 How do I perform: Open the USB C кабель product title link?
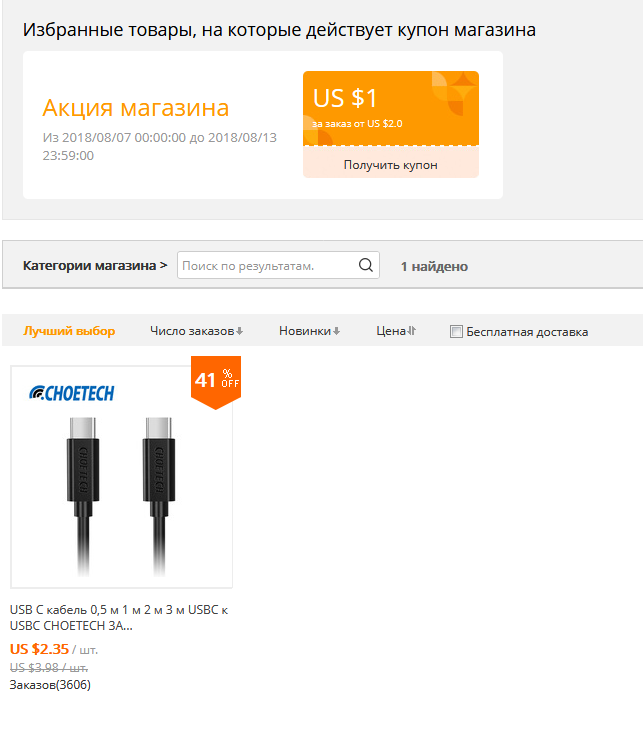pyautogui.click(x=119, y=618)
